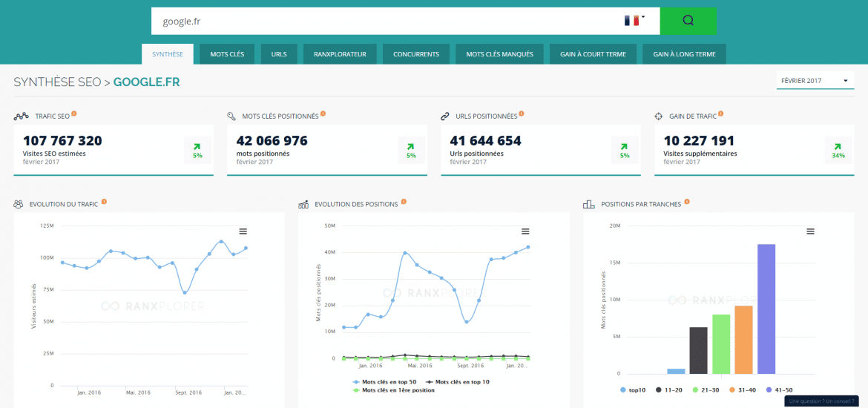Go to the Ranxplorateur tab
This screenshot has width=868, height=408.
point(340,54)
